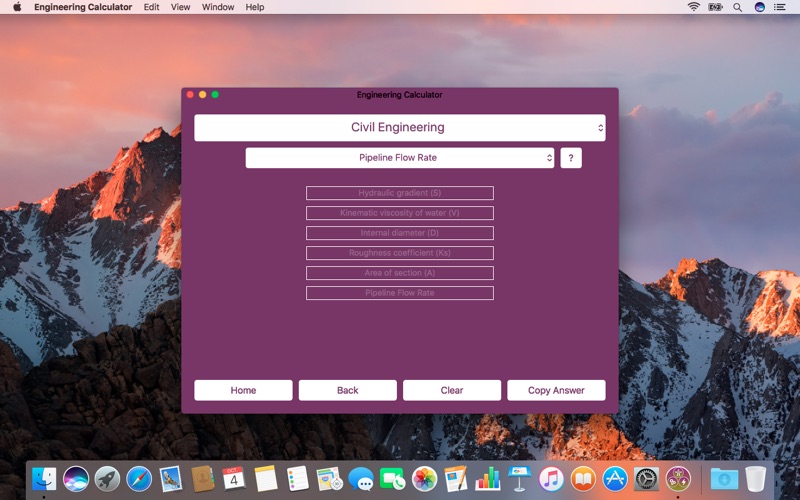Image resolution: width=800 pixels, height=500 pixels.
Task: Open the Pipeline Flow Rate formula dropdown
Action: tap(399, 158)
